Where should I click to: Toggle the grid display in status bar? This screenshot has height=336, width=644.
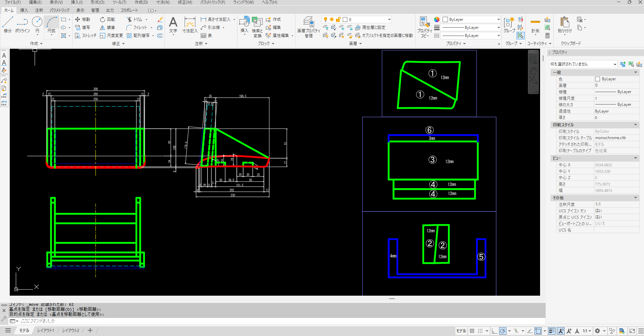pyautogui.click(x=472, y=331)
